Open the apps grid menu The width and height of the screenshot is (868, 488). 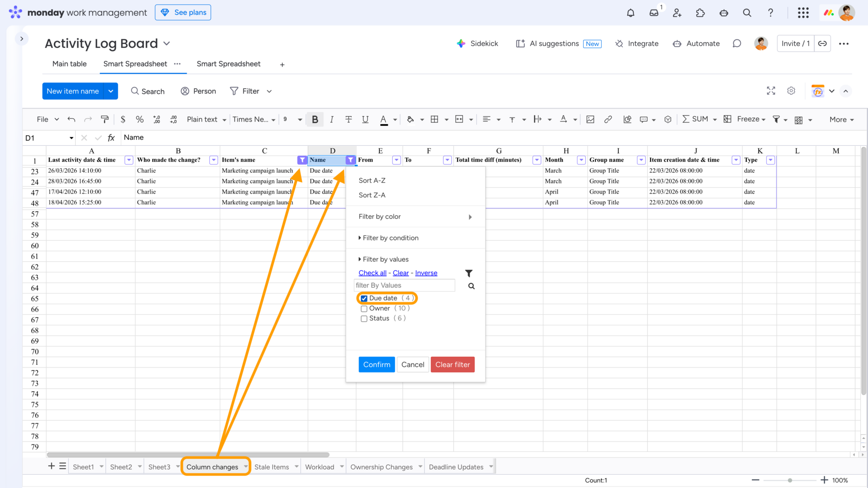(x=803, y=13)
